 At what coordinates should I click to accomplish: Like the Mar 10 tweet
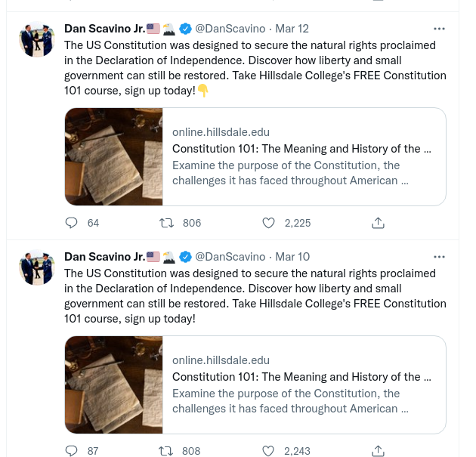pyautogui.click(x=268, y=451)
